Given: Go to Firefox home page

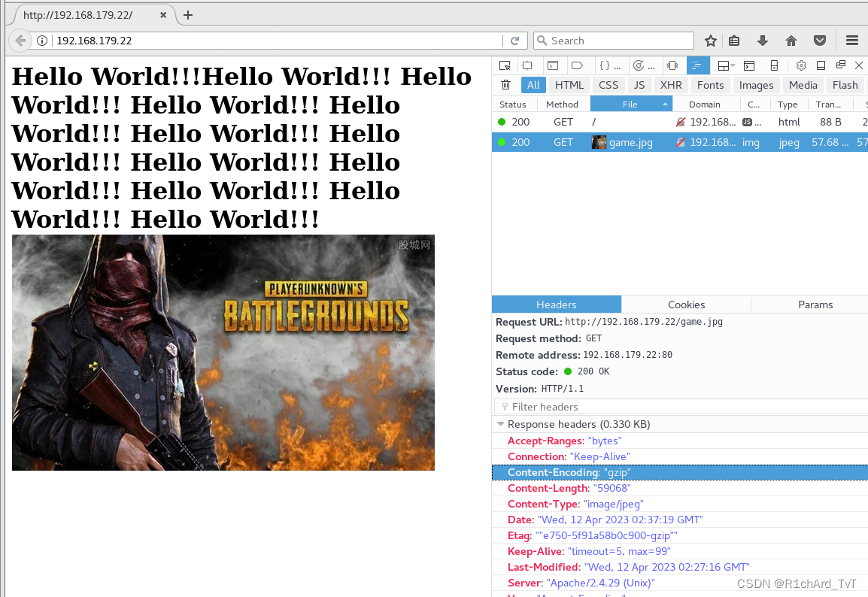Looking at the screenshot, I should coord(791,41).
